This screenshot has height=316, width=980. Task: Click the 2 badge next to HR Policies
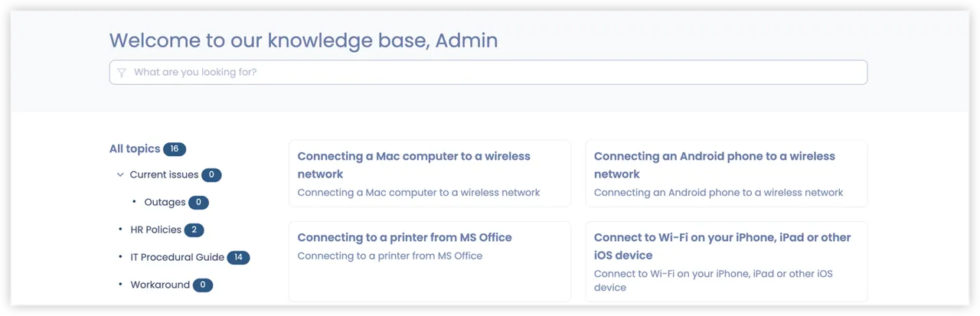pyautogui.click(x=194, y=230)
